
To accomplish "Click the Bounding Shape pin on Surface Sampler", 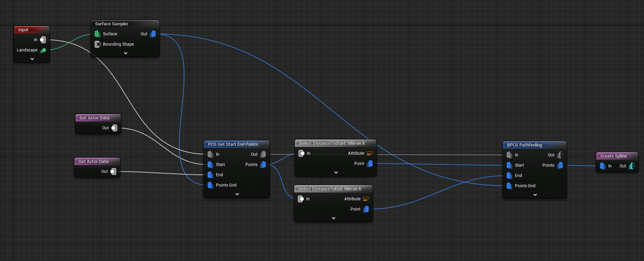I will coord(97,44).
